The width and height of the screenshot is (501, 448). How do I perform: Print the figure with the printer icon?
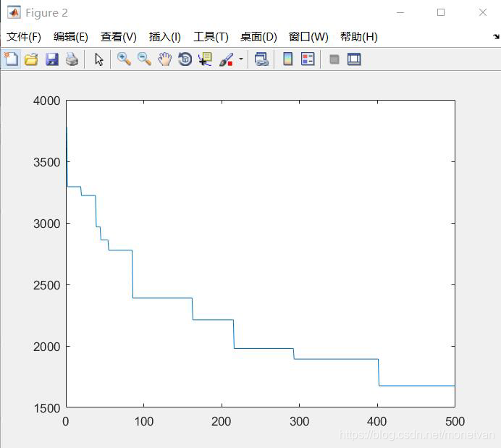72,59
